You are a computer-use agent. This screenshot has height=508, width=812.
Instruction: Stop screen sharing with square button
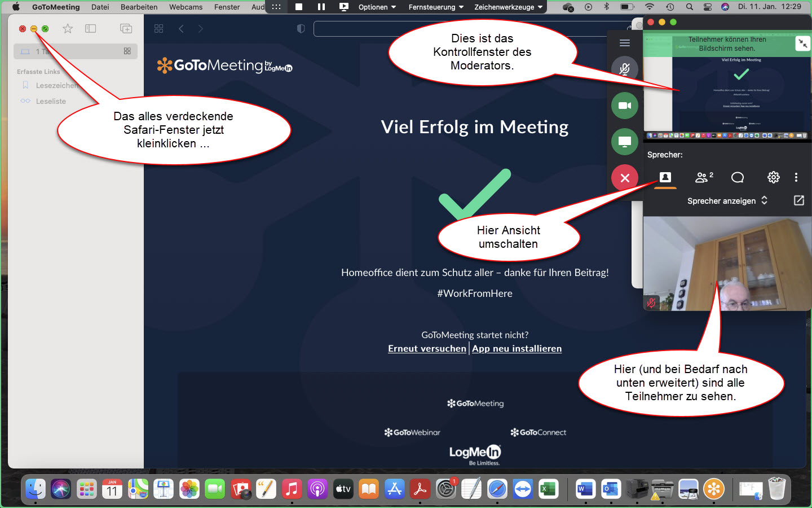pyautogui.click(x=299, y=7)
